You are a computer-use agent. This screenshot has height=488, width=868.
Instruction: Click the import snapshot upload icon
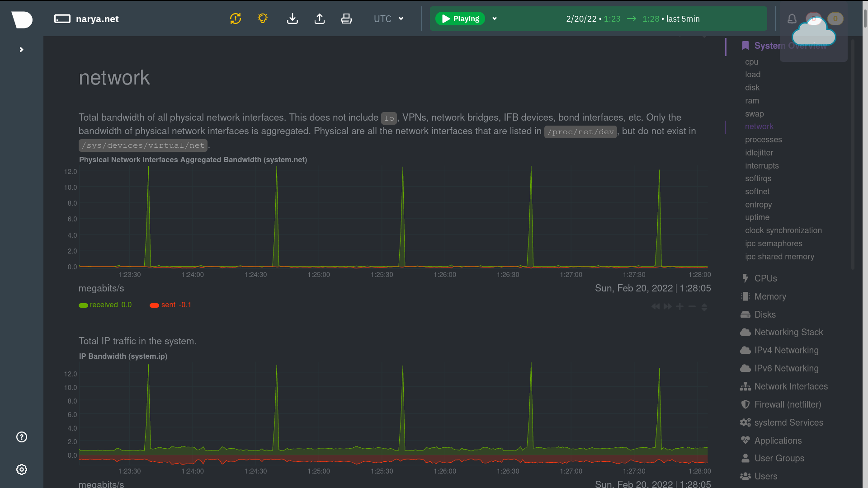pyautogui.click(x=320, y=19)
